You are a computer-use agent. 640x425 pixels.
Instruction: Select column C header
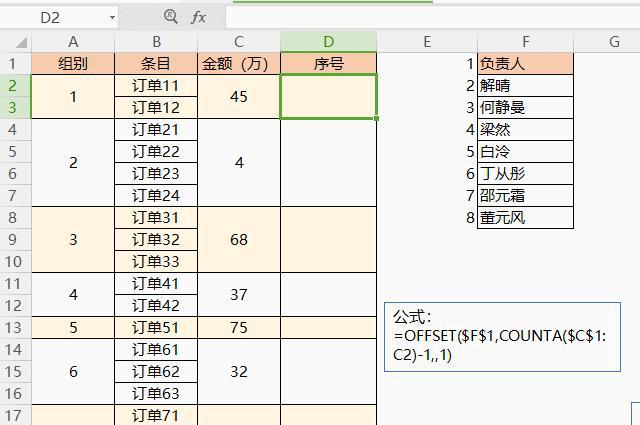click(239, 42)
